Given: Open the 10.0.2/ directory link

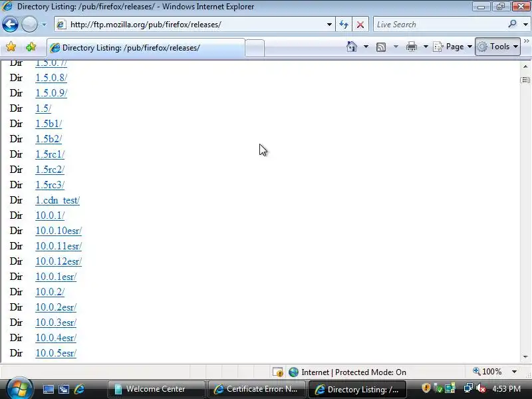Looking at the screenshot, I should [50, 292].
